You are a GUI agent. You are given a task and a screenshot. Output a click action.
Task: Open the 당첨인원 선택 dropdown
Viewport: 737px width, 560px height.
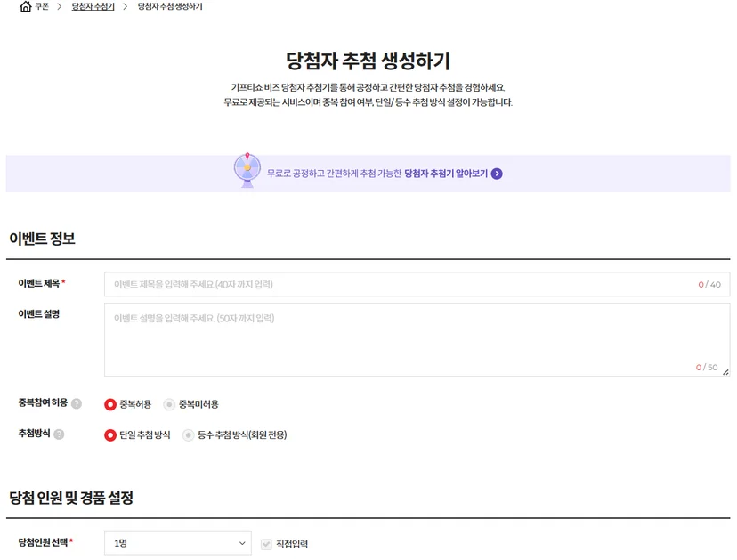pyautogui.click(x=178, y=543)
